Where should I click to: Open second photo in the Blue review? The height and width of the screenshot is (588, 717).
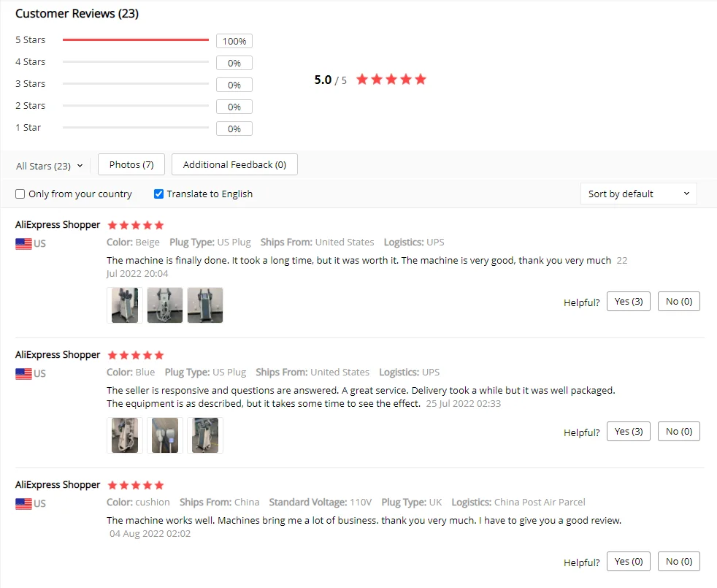[165, 435]
